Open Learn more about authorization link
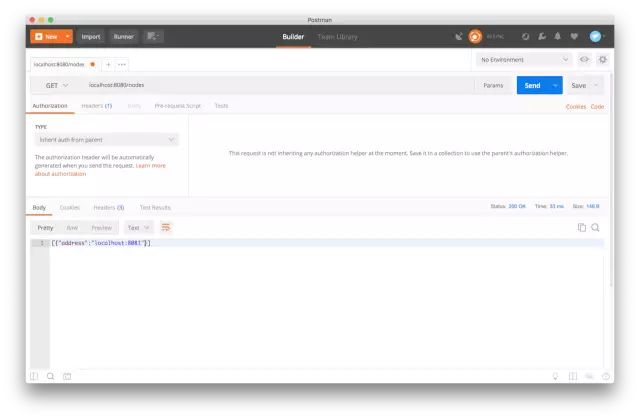Image resolution: width=640 pixels, height=420 pixels. point(100,170)
